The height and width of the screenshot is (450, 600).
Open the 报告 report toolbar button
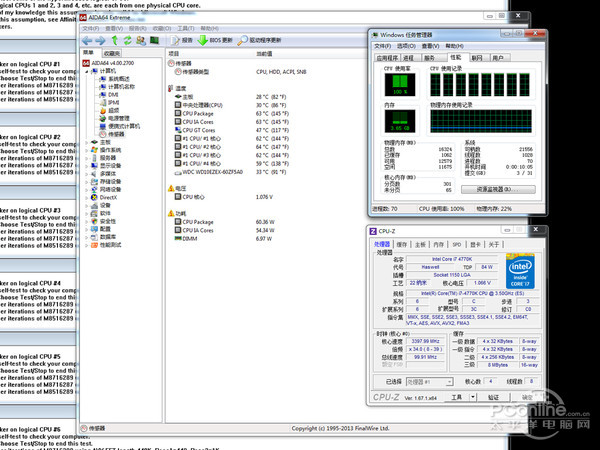(183, 40)
